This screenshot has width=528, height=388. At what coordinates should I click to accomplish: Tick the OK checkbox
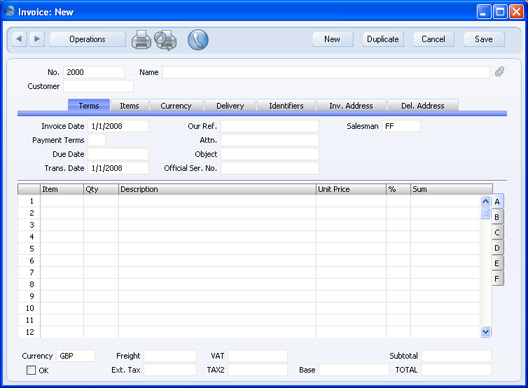31,370
